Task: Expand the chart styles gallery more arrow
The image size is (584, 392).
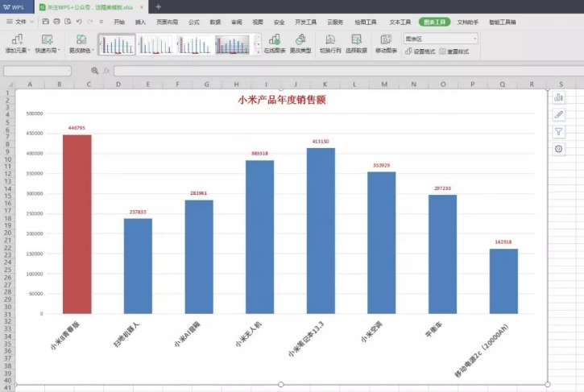Action: (x=257, y=52)
